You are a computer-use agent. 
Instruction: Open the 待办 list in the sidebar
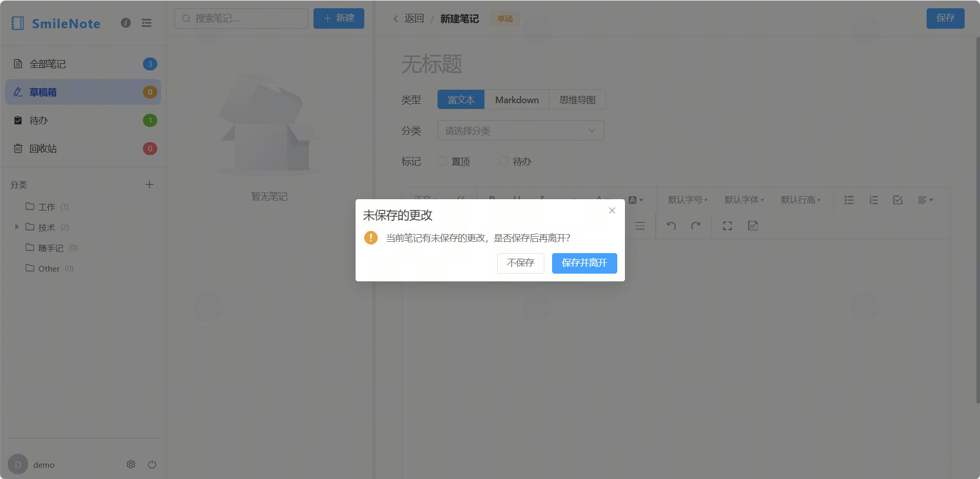83,120
